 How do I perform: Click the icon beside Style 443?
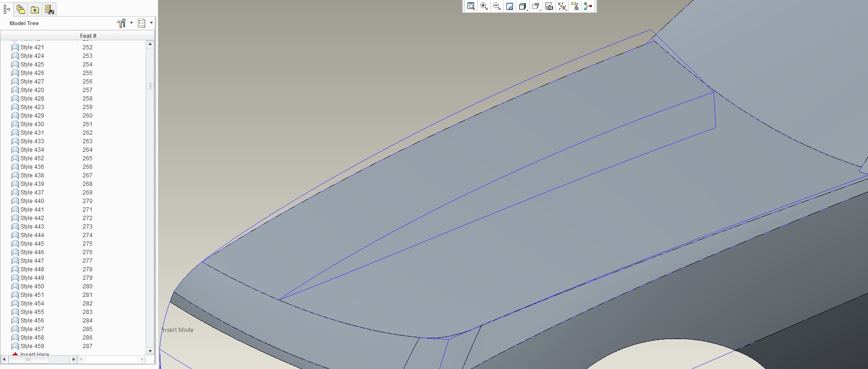point(15,227)
